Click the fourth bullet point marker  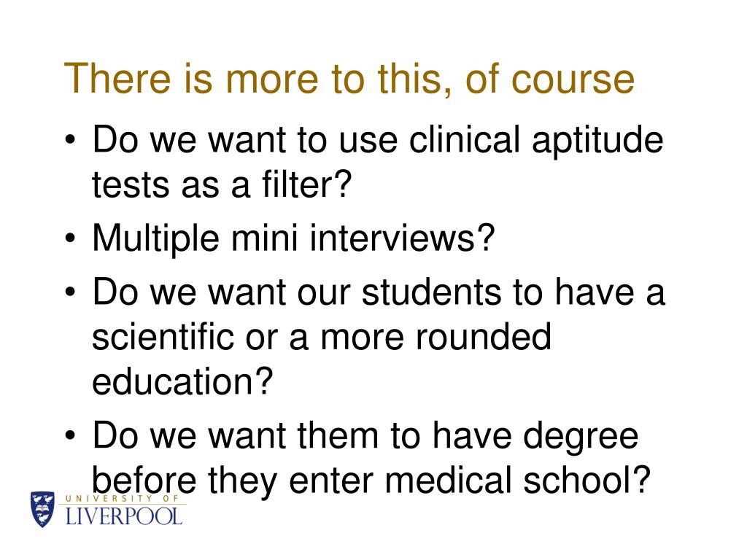click(x=71, y=436)
